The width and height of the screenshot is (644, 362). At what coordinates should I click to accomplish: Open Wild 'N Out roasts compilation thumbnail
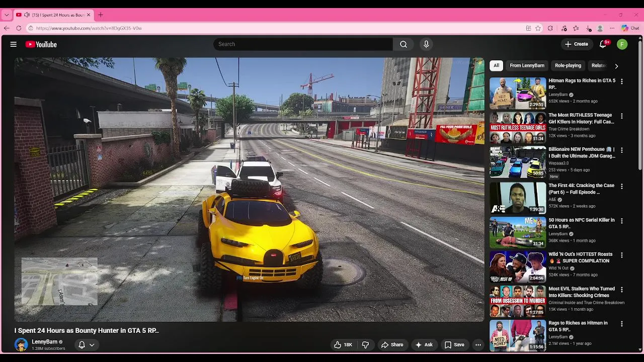click(x=518, y=266)
